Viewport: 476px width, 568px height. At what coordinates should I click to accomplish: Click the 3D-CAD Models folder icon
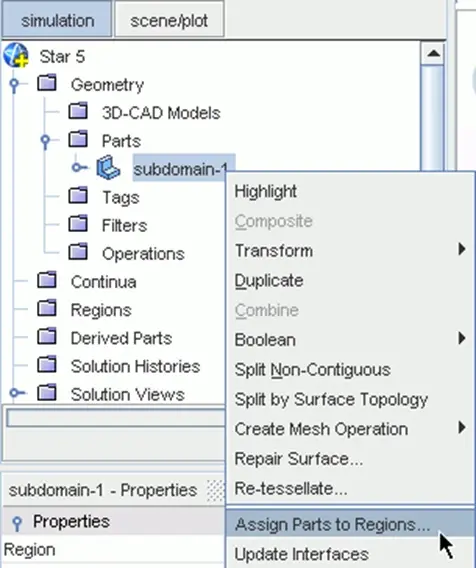[x=78, y=111]
